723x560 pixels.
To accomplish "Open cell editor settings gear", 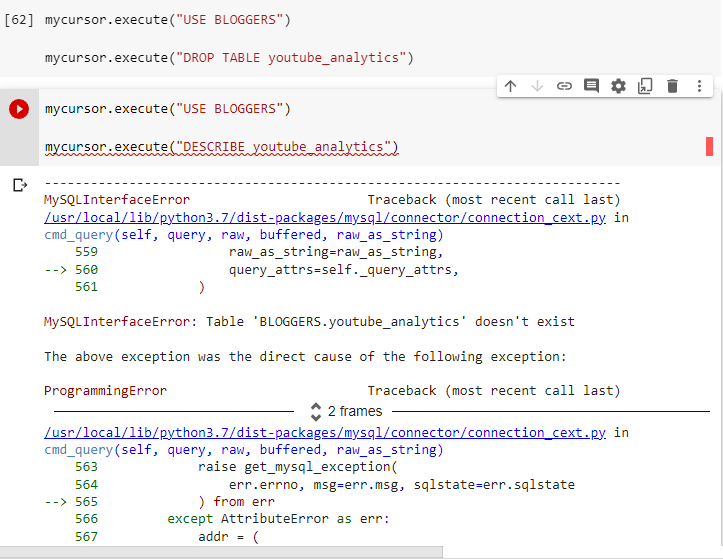I will 618,86.
